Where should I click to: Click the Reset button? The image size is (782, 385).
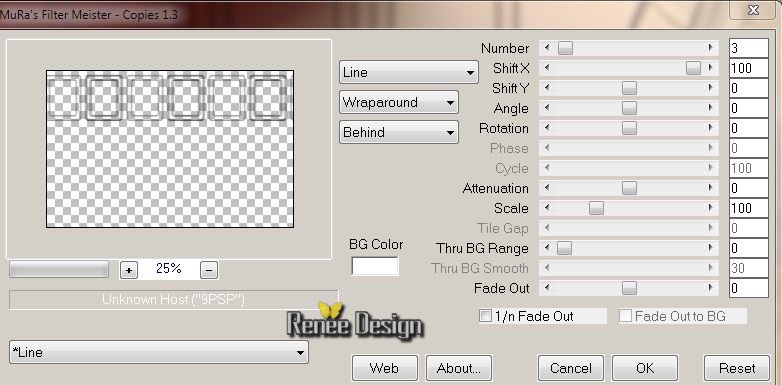click(737, 368)
